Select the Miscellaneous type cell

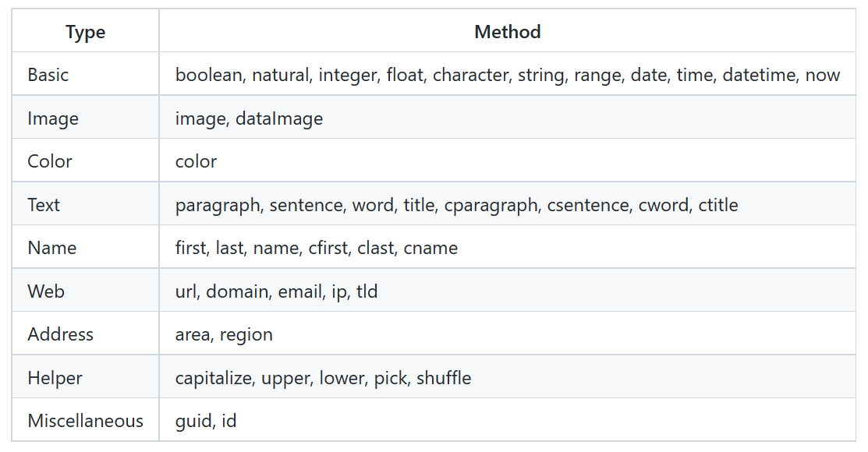(x=85, y=420)
